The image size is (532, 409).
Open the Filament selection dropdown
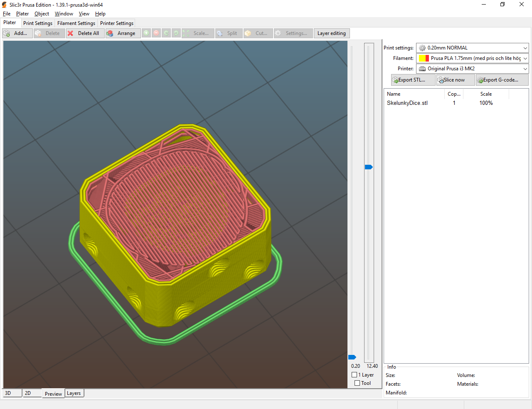click(x=472, y=58)
